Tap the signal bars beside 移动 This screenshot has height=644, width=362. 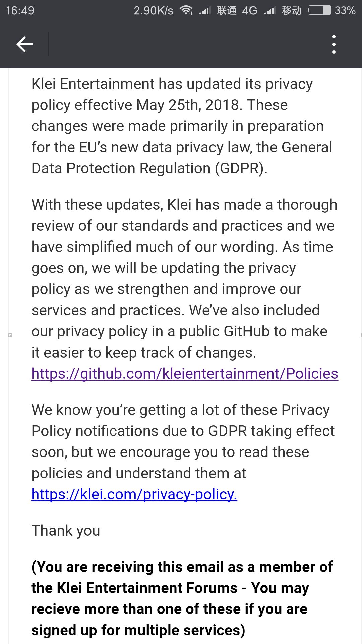(269, 11)
